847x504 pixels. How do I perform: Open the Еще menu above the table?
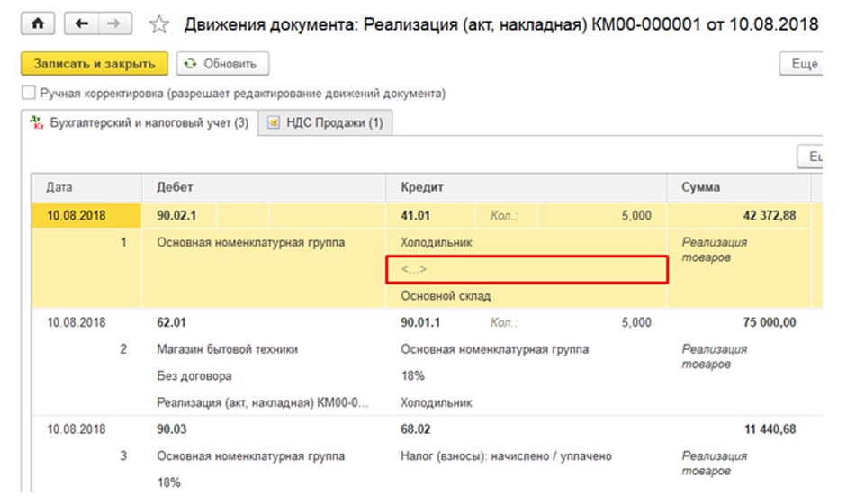[810, 157]
